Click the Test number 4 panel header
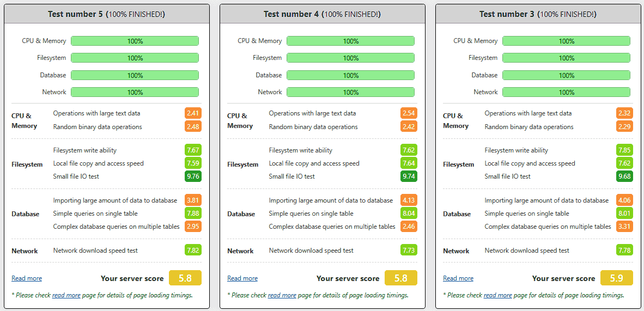 (322, 14)
